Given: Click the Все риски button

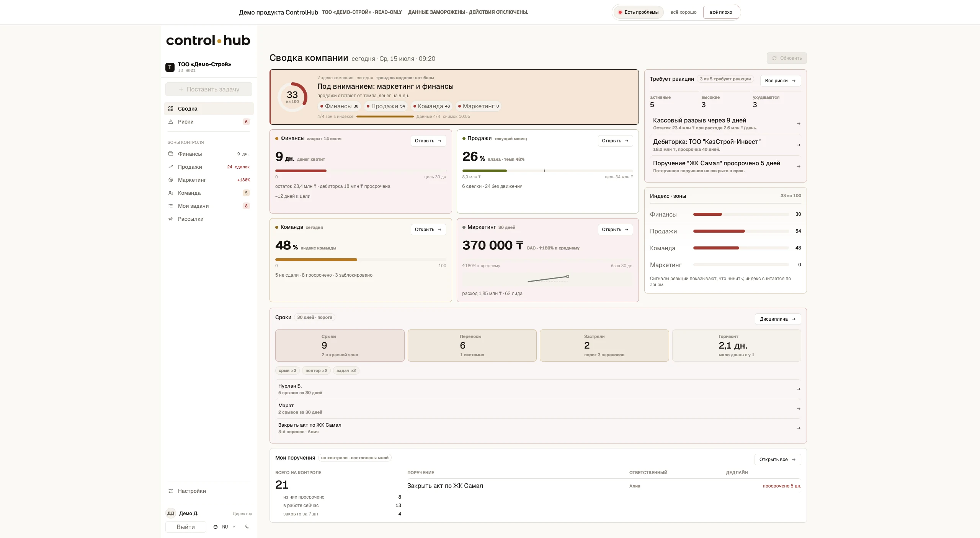Looking at the screenshot, I should (780, 81).
